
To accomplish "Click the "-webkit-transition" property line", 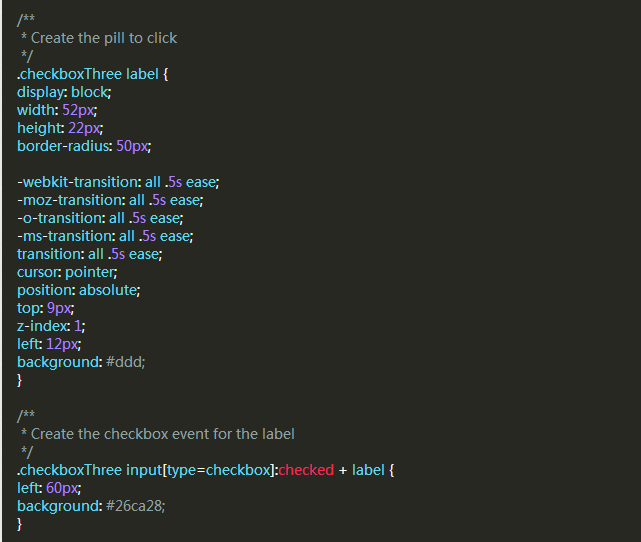I will coord(117,182).
